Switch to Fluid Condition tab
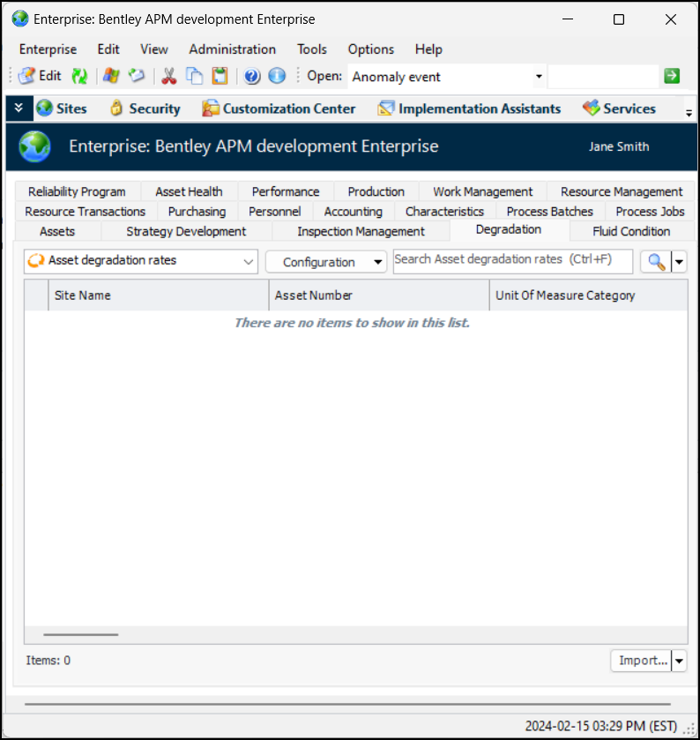Image resolution: width=700 pixels, height=740 pixels. coord(631,231)
